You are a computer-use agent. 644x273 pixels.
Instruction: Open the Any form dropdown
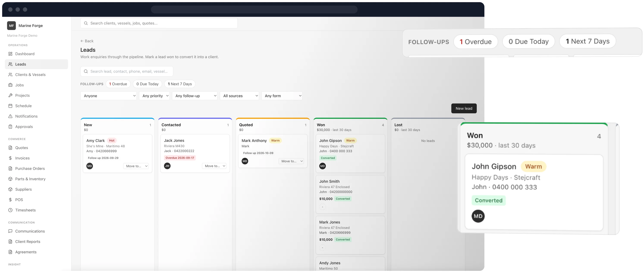tap(282, 96)
